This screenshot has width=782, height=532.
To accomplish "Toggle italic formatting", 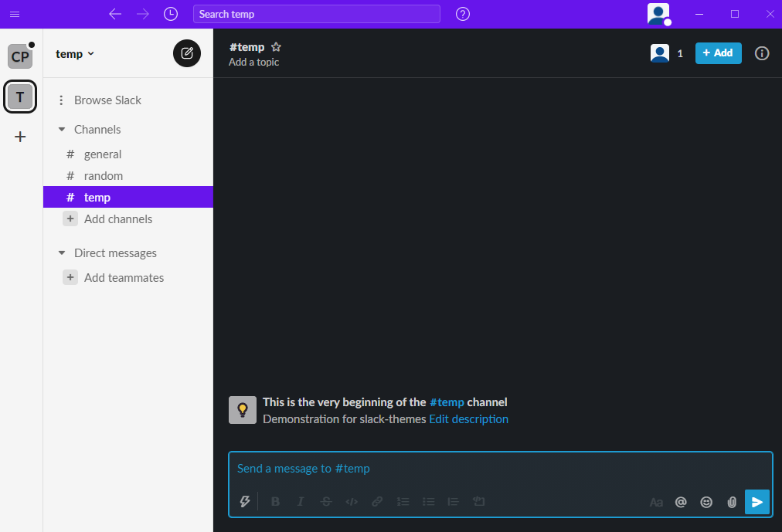I will point(301,502).
